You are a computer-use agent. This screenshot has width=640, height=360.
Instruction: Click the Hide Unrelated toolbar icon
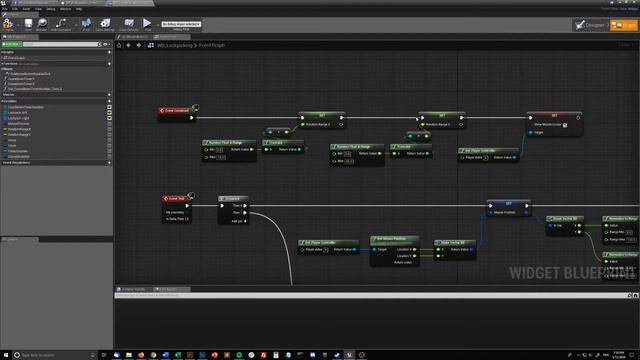click(61, 24)
